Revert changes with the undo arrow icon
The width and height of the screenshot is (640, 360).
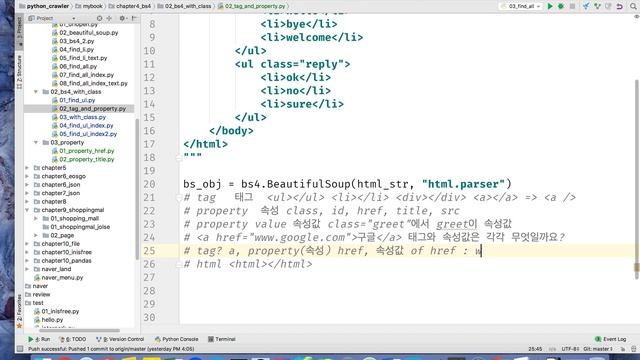[x=620, y=6]
